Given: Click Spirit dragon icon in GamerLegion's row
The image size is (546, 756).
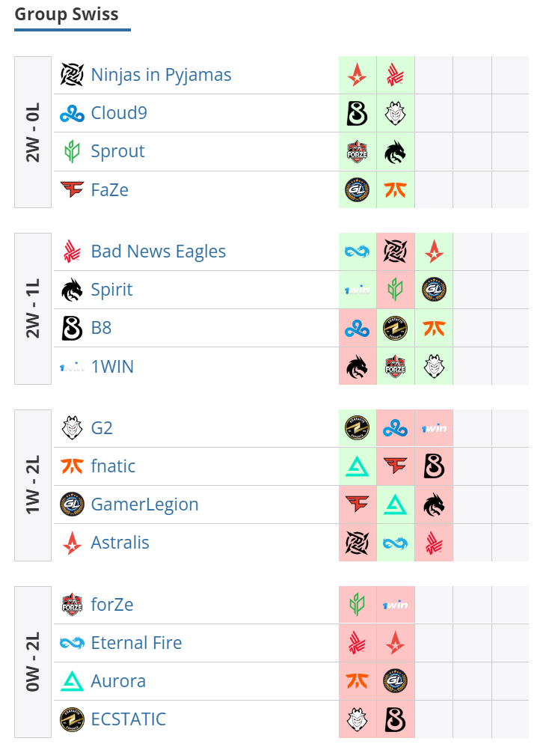Looking at the screenshot, I should coord(434,504).
